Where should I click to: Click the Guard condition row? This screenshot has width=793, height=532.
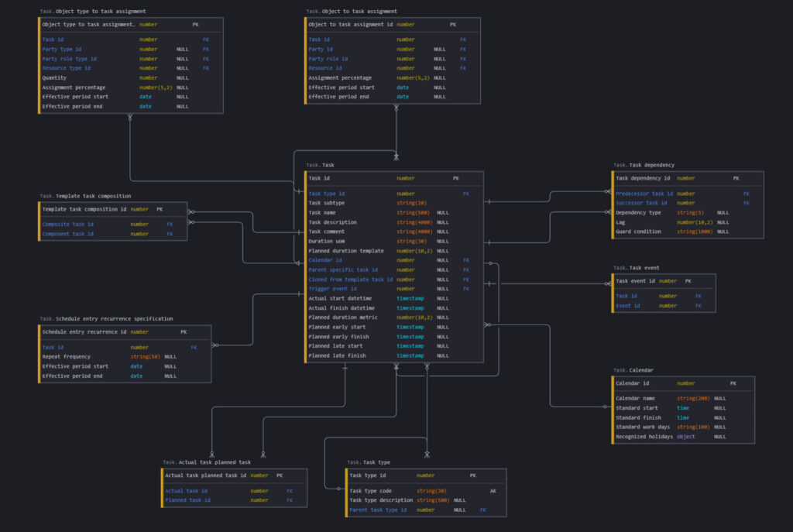click(x=639, y=232)
